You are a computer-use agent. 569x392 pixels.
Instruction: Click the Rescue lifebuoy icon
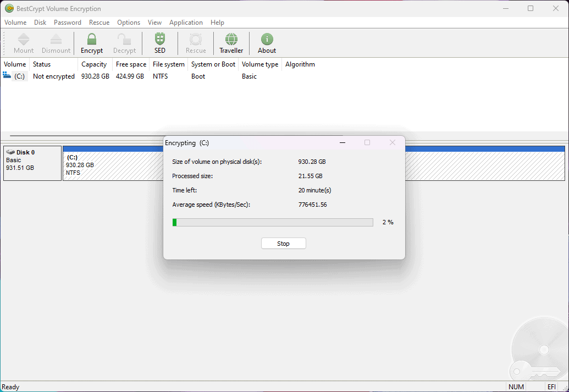(x=196, y=39)
